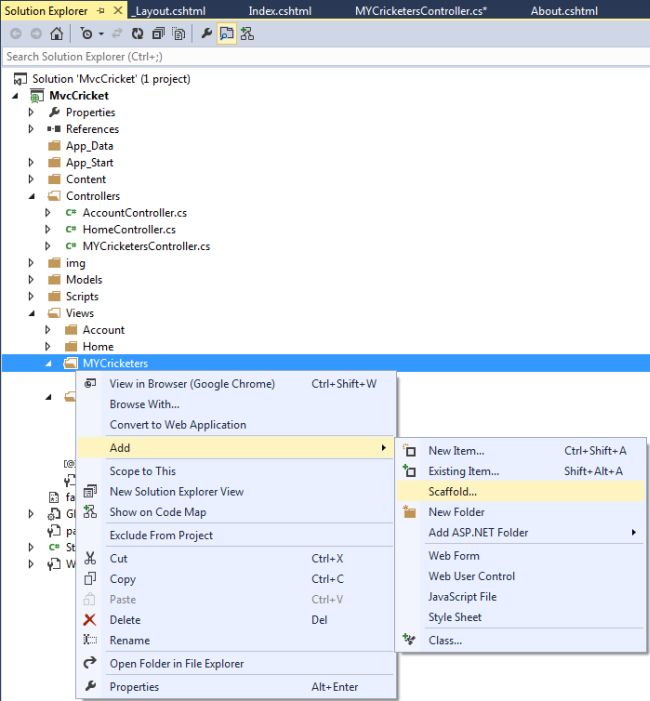Viewport: 650px width, 701px height.
Task: Choose Show on Code Map
Action: [236, 512]
